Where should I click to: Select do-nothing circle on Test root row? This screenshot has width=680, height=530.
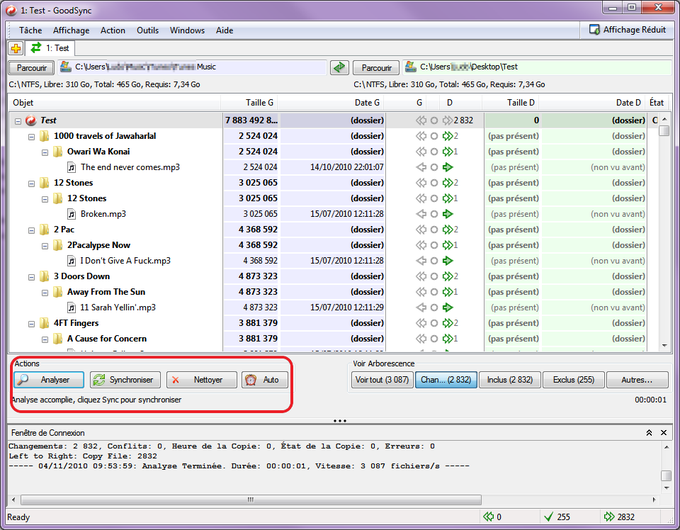434,120
